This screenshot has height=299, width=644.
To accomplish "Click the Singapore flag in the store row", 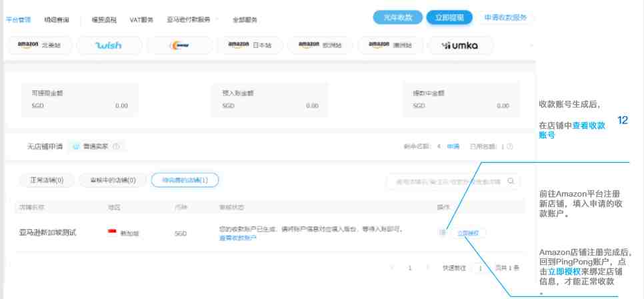I will click(112, 232).
